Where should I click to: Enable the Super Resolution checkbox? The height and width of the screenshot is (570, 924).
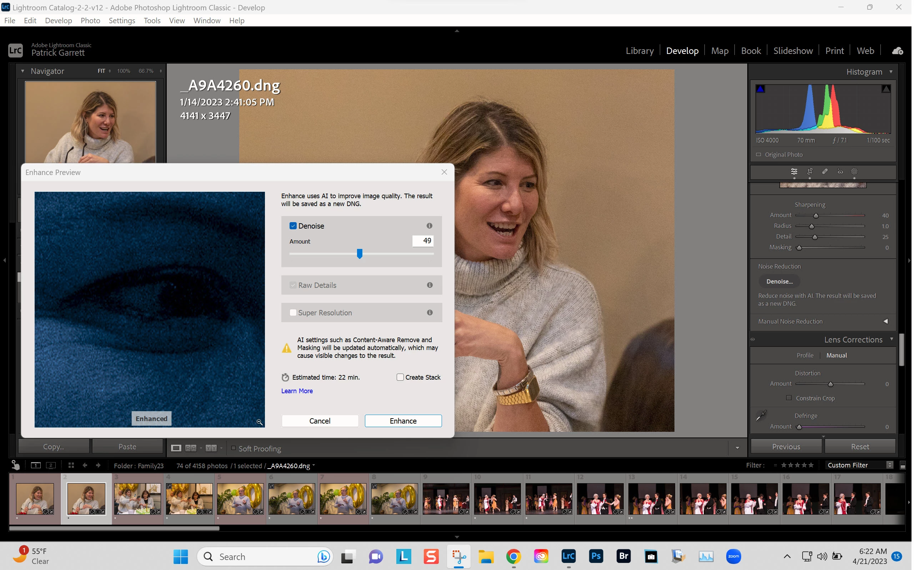(x=293, y=312)
